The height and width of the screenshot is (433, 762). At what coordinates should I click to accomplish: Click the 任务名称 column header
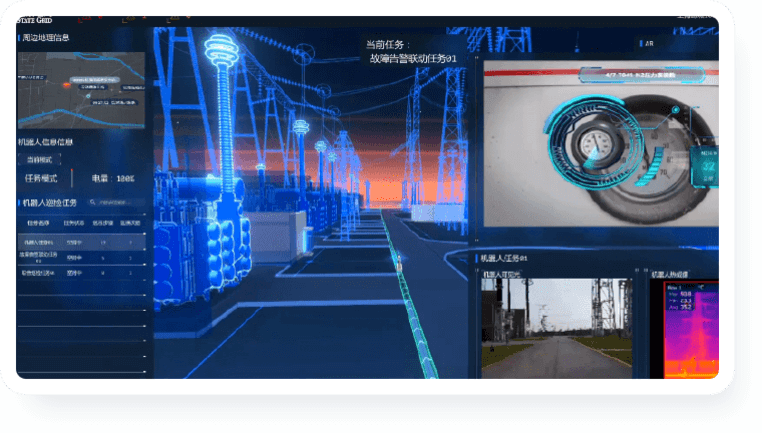pyautogui.click(x=38, y=223)
